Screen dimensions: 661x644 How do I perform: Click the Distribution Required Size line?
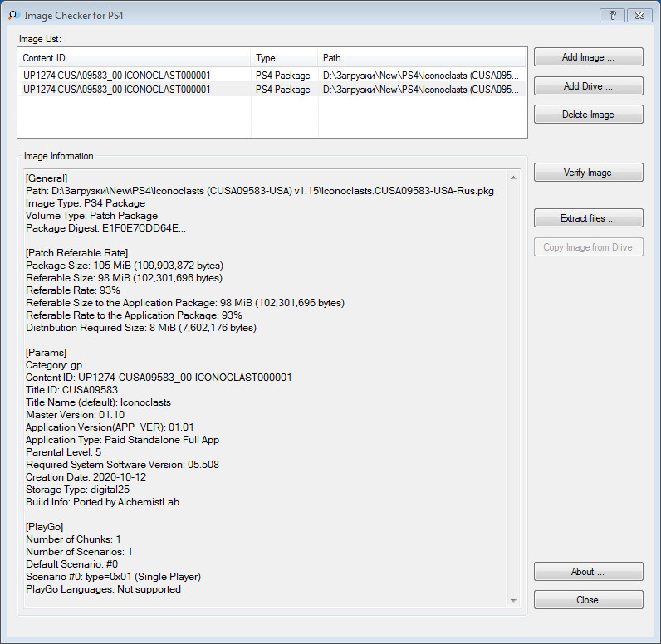[x=141, y=328]
